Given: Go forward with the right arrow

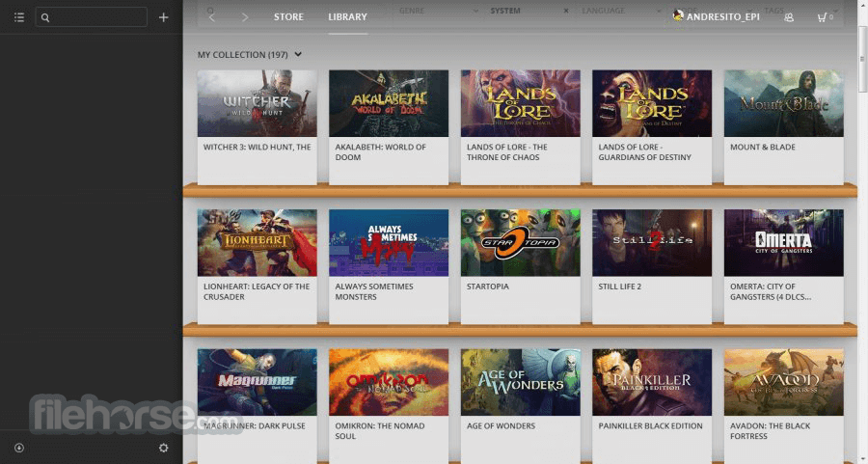Looking at the screenshot, I should coord(245,17).
